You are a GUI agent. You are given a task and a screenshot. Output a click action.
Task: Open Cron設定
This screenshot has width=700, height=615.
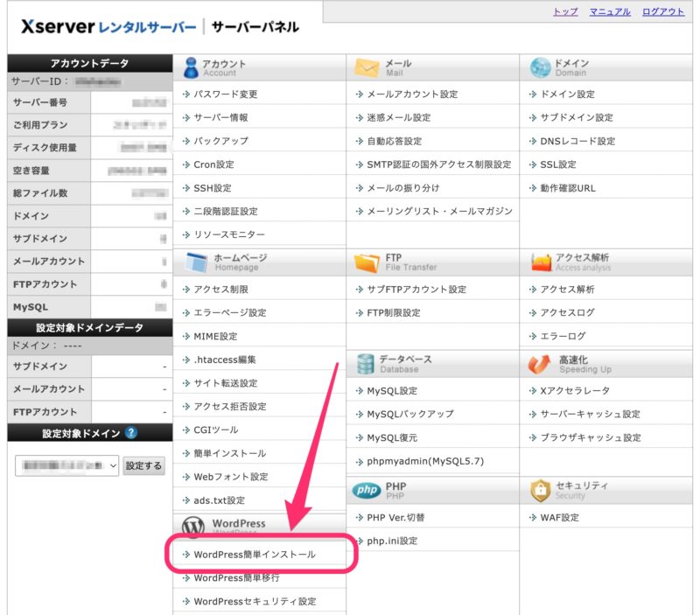213,164
